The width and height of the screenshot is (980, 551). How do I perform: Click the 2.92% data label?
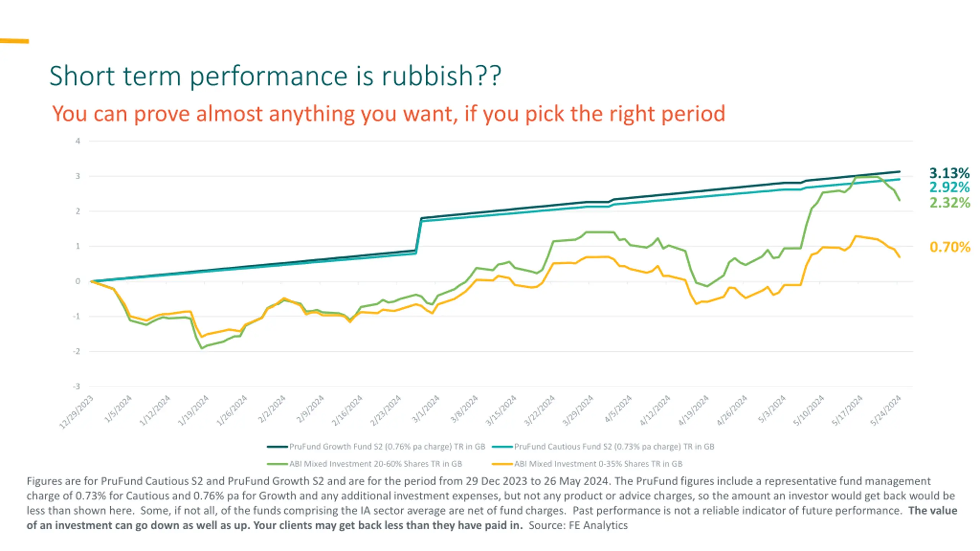(949, 187)
